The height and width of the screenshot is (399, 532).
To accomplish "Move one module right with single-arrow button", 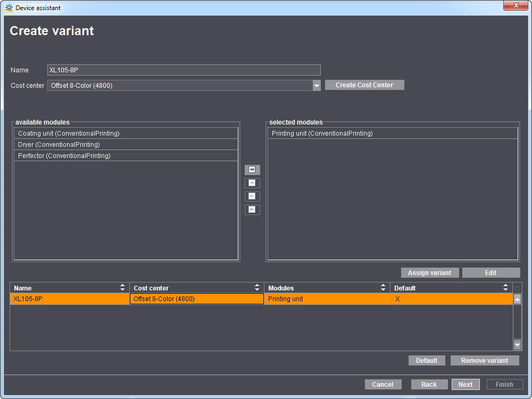I will tap(252, 183).
